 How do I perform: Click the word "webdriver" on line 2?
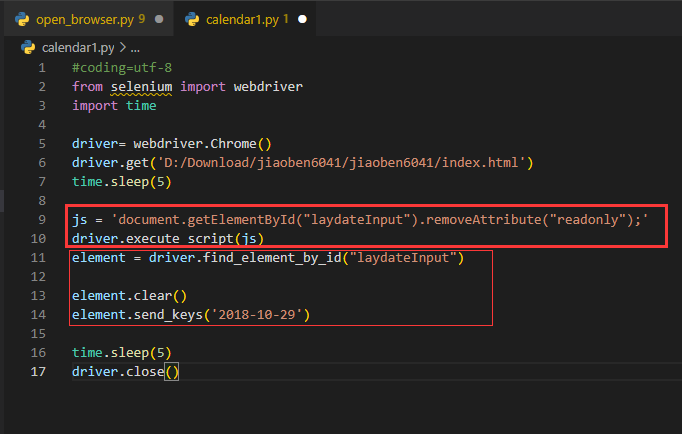tap(268, 87)
